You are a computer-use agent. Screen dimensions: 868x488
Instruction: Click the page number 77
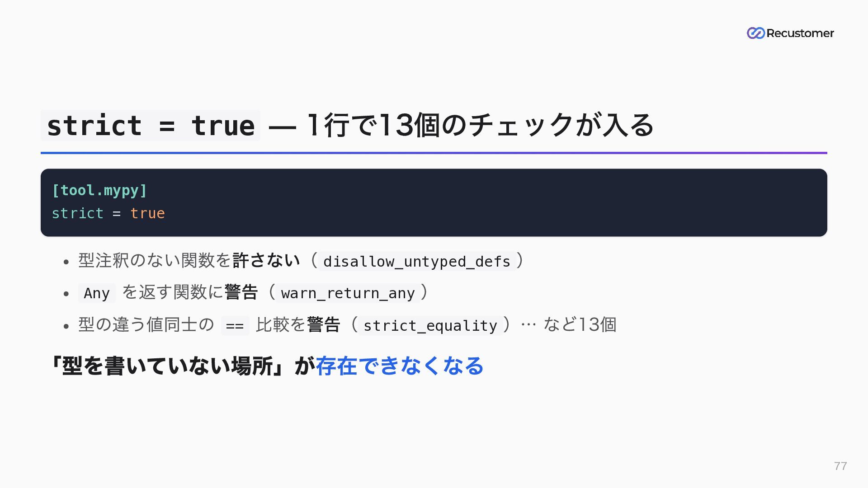840,466
